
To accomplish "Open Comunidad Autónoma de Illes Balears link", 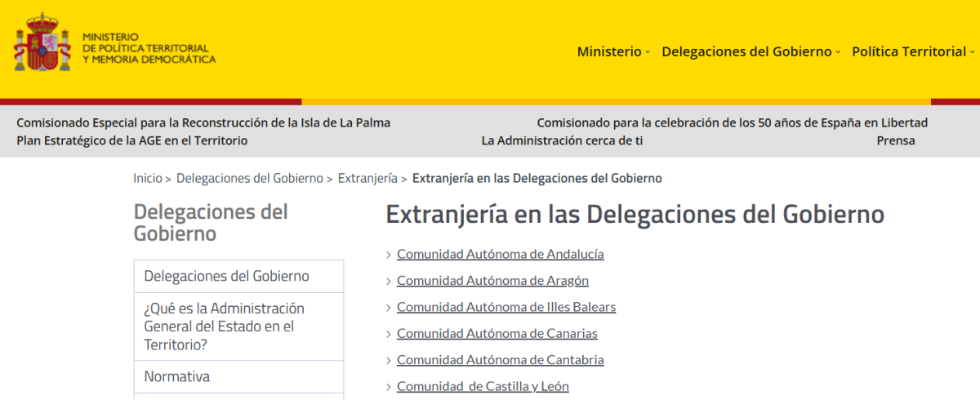I will (506, 307).
